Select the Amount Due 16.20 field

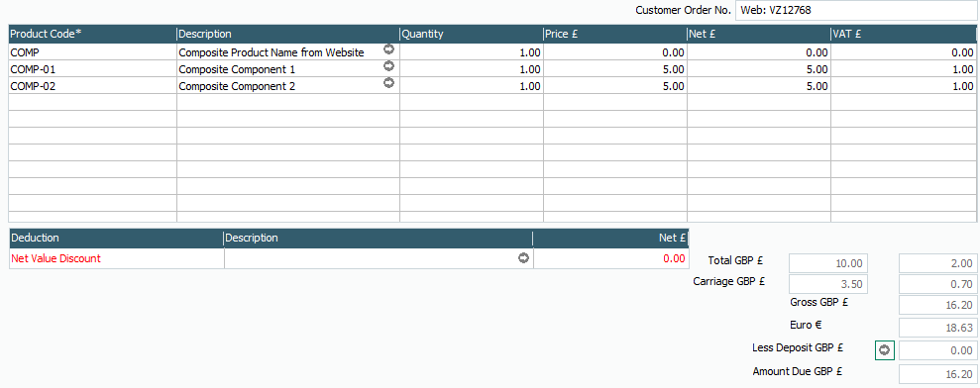[938, 374]
